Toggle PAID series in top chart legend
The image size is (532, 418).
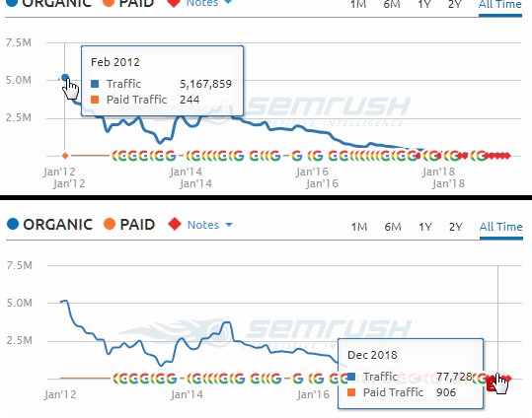tap(128, 3)
